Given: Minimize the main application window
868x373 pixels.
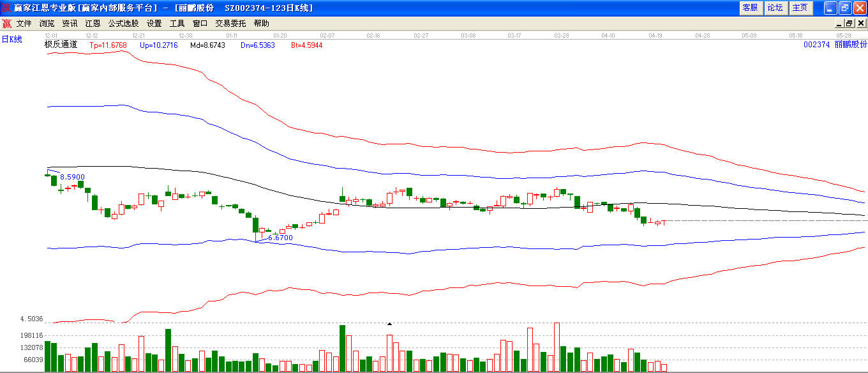Looking at the screenshot, I should click(x=830, y=8).
